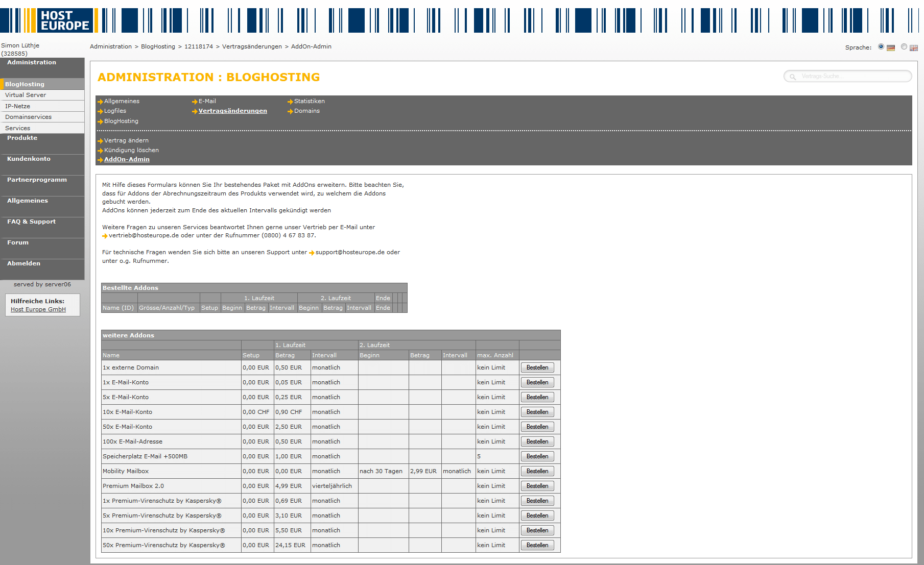Expand the FAQ & Support sidebar section
924x565 pixels.
tap(31, 222)
